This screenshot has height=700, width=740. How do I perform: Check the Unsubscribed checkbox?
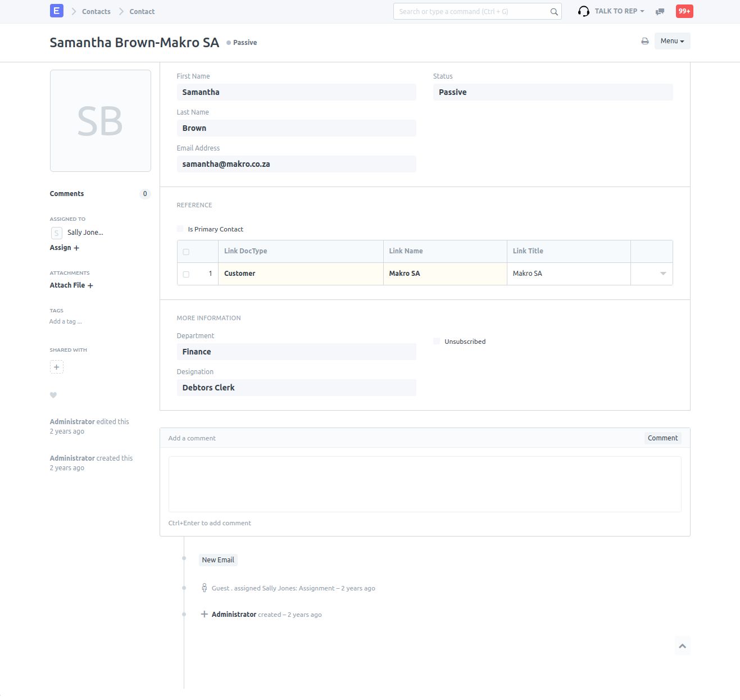point(437,342)
